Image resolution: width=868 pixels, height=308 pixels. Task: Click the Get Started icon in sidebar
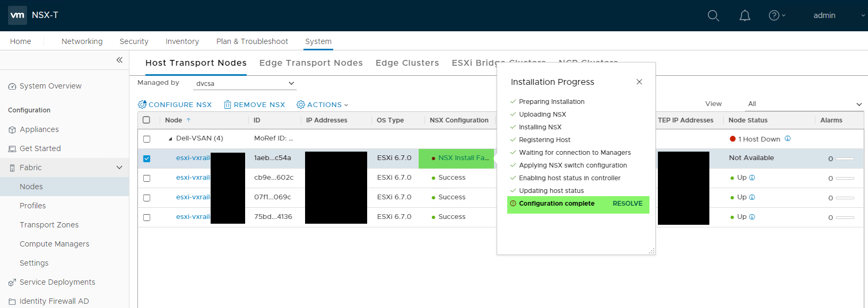12,149
